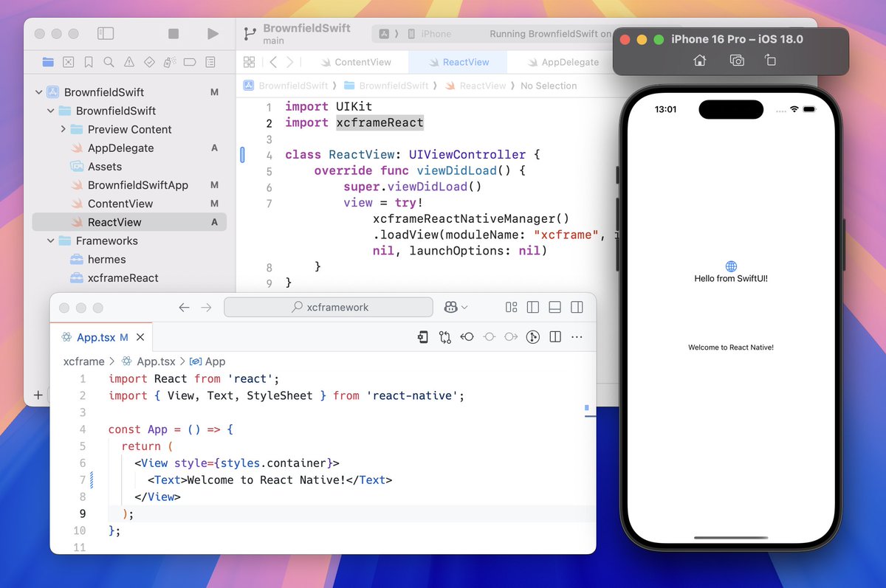Close the App.tsx tab

(140, 337)
